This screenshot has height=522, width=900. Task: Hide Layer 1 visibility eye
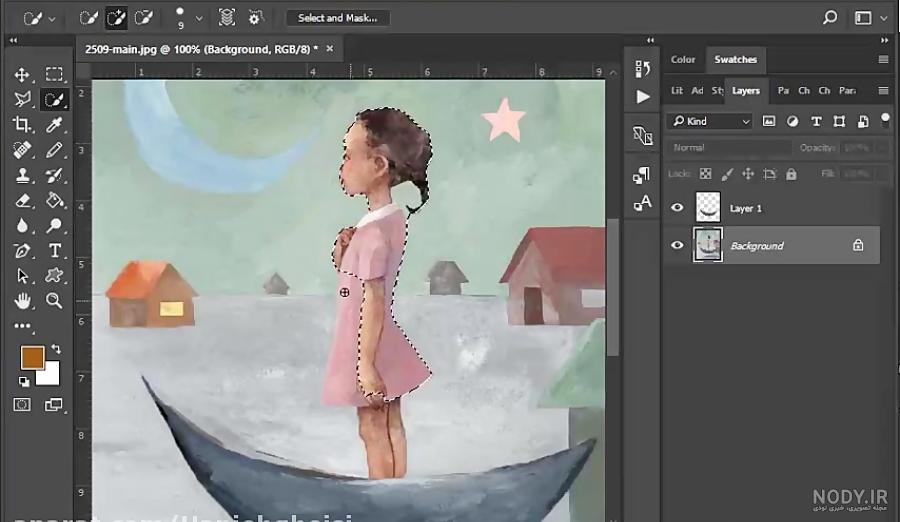point(677,207)
